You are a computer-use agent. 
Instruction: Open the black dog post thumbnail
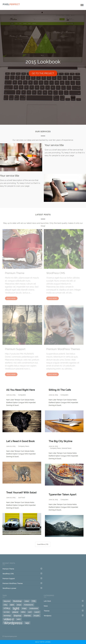click(x=22, y=421)
